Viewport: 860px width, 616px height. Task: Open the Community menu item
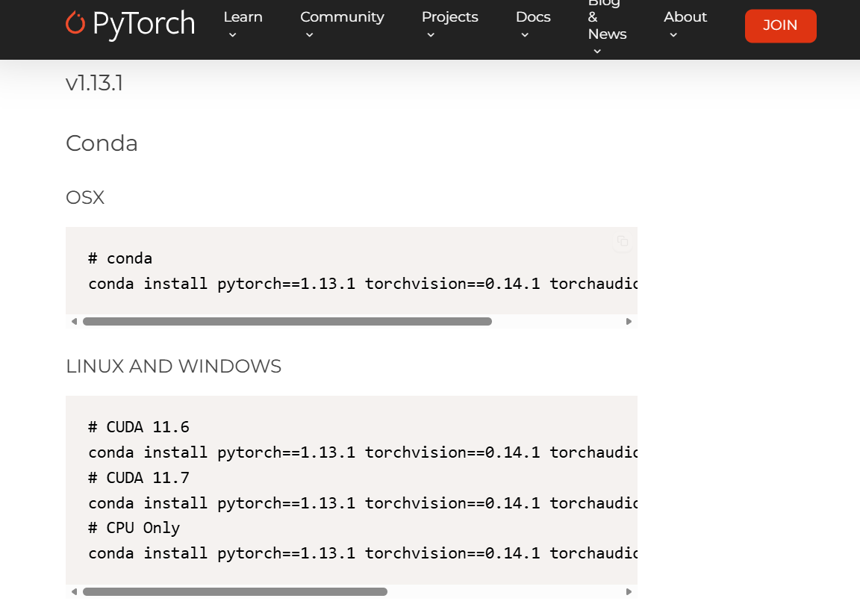pos(342,17)
